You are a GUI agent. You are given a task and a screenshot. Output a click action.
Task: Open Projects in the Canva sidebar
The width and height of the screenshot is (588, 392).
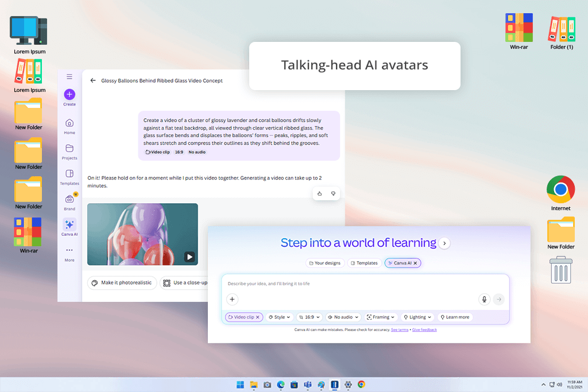click(x=69, y=152)
